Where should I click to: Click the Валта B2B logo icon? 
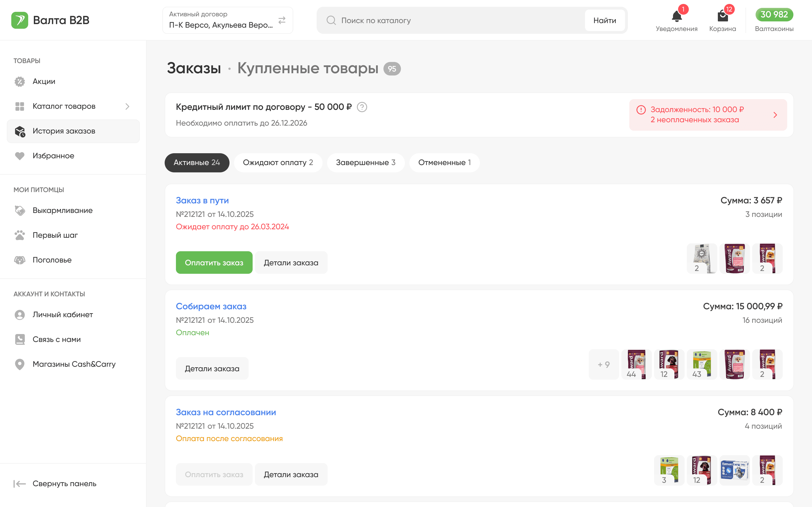point(19,20)
